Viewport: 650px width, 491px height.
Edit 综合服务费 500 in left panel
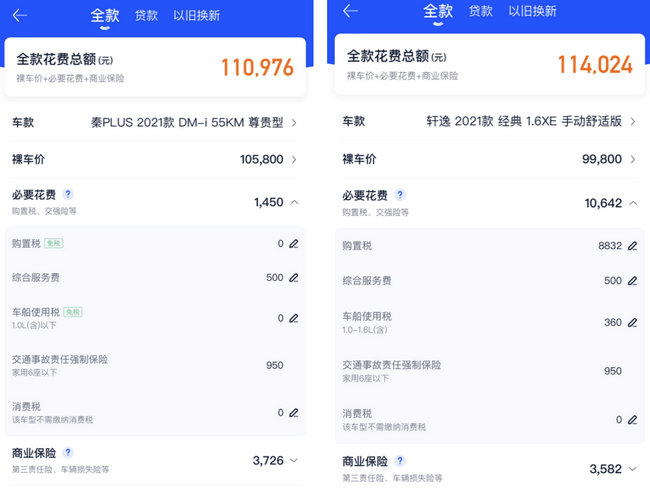click(293, 278)
